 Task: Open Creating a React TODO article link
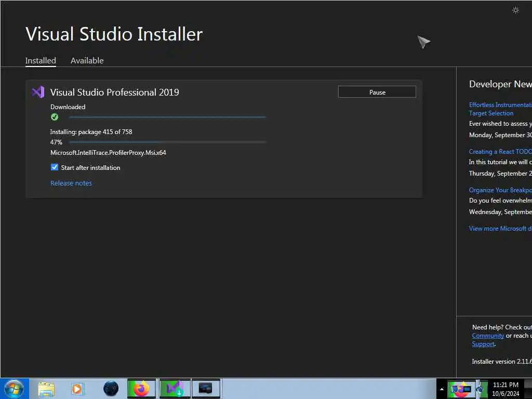[500, 152]
